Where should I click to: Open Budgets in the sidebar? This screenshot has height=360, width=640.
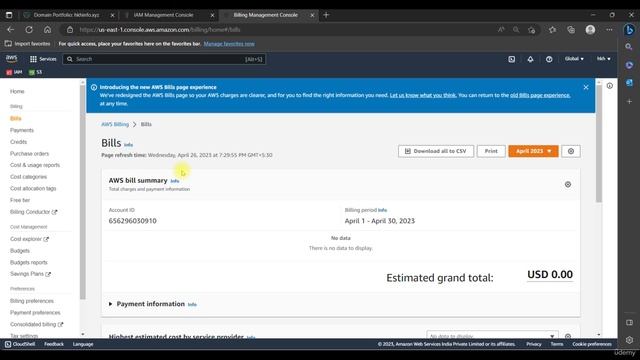[x=20, y=251]
